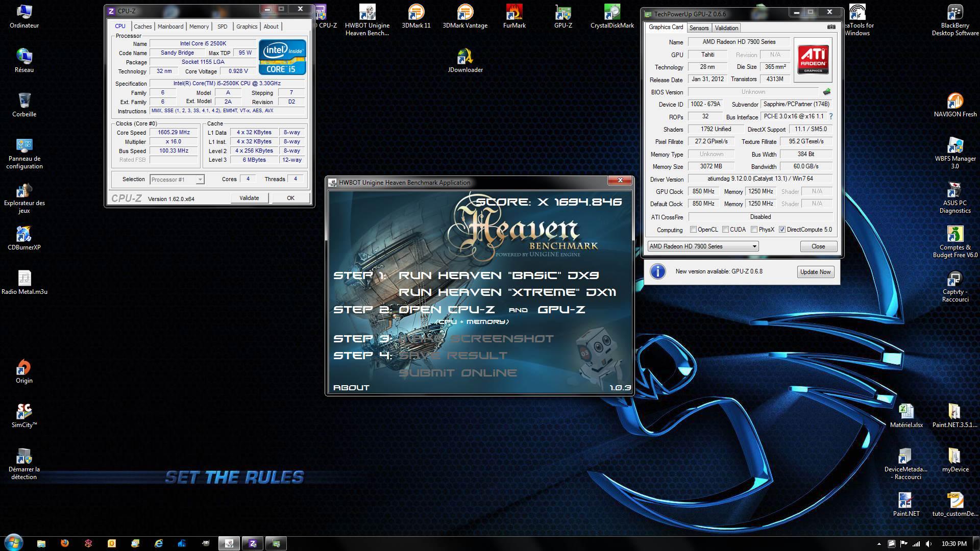Click the Action Center flag tray icon

pos(903,544)
